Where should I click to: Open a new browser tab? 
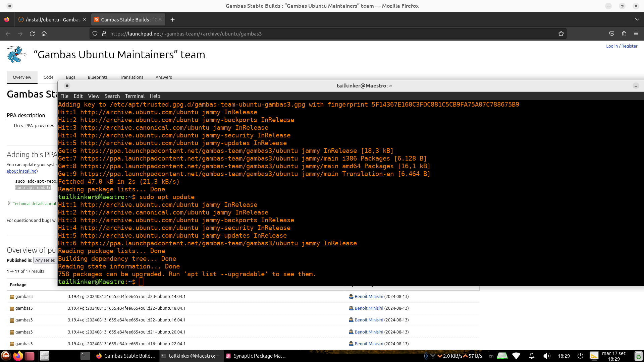pyautogui.click(x=172, y=19)
